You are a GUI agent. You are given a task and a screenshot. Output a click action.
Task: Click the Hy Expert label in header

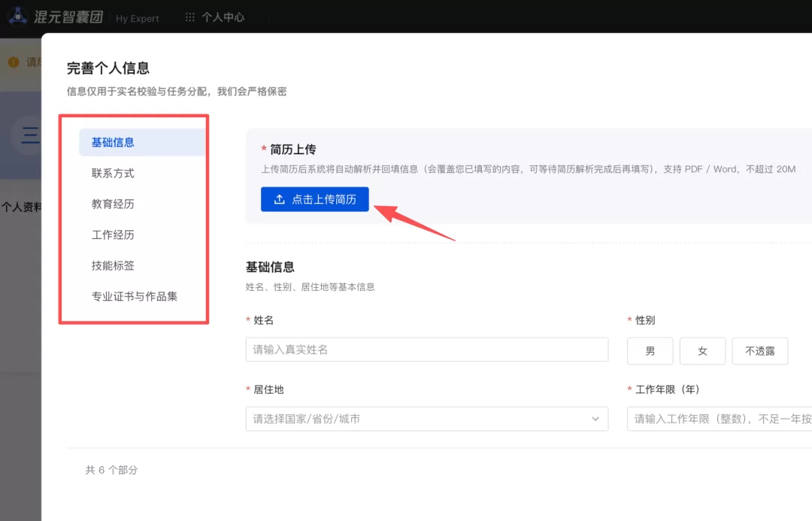click(x=138, y=19)
